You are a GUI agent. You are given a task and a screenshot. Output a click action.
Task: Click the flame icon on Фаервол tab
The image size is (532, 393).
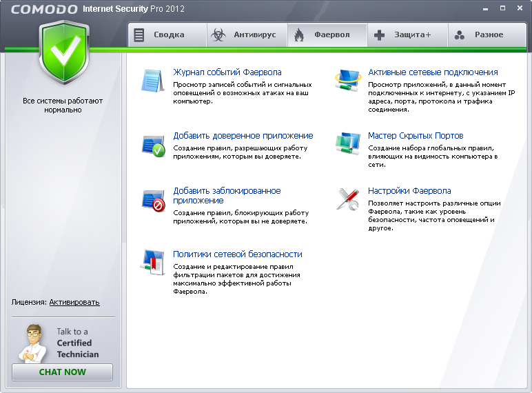pyautogui.click(x=299, y=35)
